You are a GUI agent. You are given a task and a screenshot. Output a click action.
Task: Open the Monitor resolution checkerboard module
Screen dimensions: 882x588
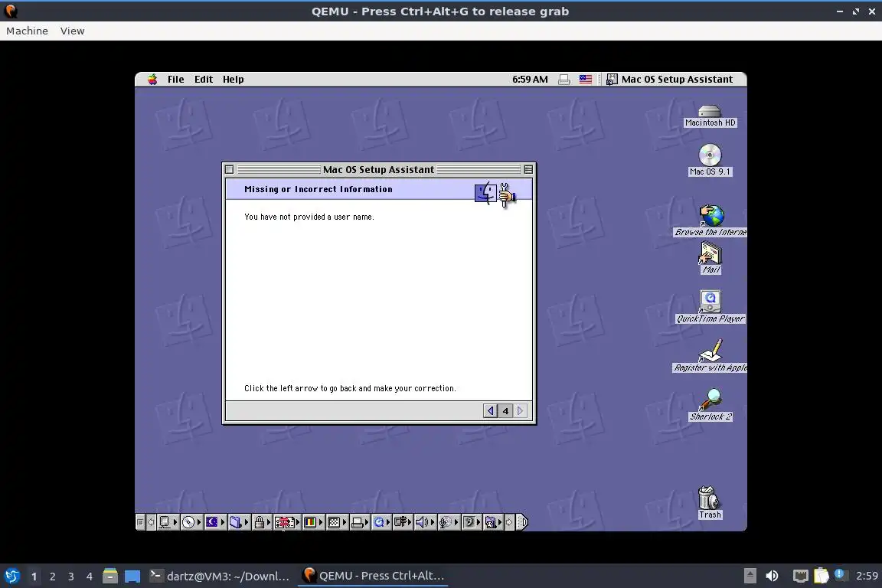pyautogui.click(x=337, y=522)
